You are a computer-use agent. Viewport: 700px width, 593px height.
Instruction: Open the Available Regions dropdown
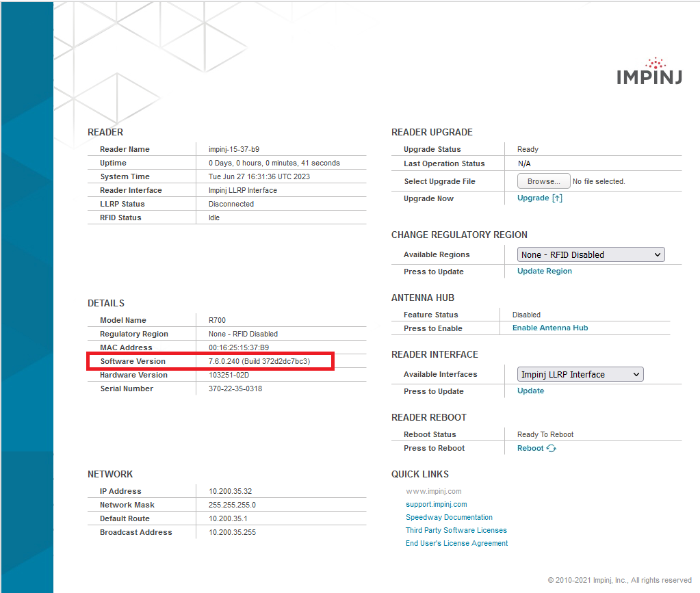591,255
